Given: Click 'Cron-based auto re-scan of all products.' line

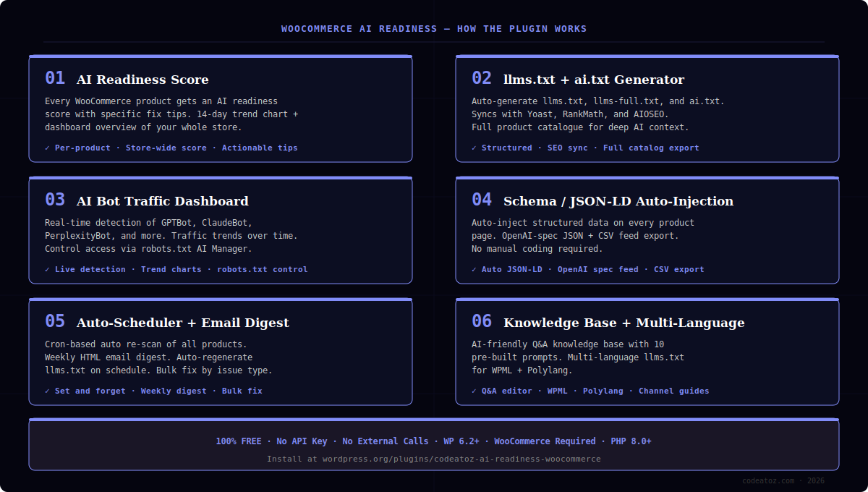Looking at the screenshot, I should (146, 344).
